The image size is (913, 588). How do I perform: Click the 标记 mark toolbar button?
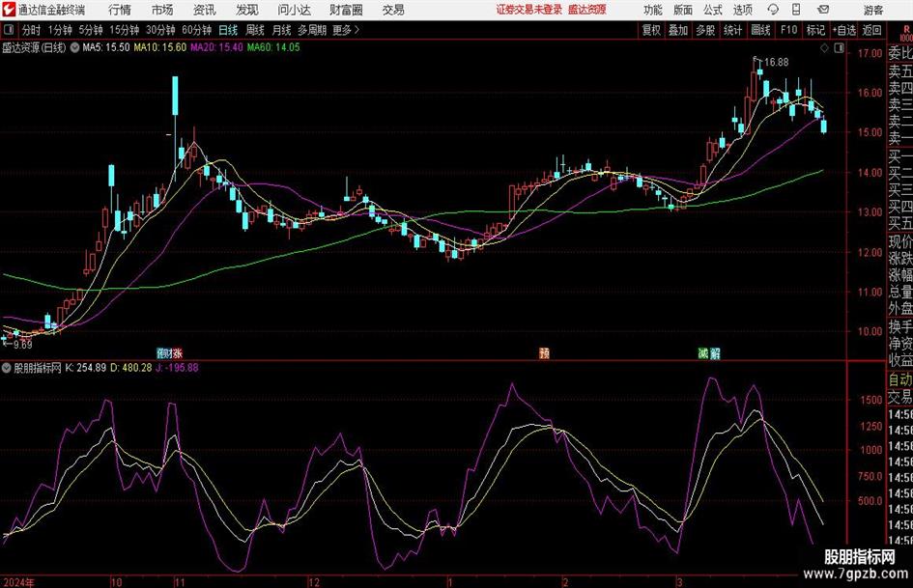(815, 30)
